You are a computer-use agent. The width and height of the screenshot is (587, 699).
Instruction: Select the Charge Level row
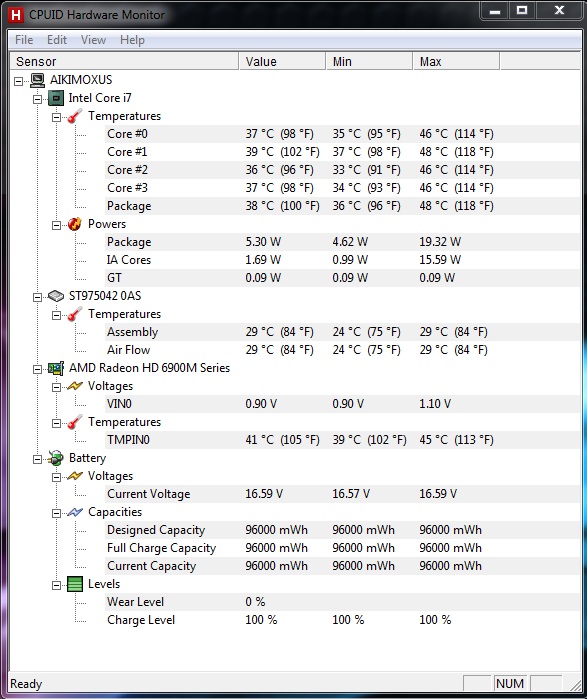point(294,620)
